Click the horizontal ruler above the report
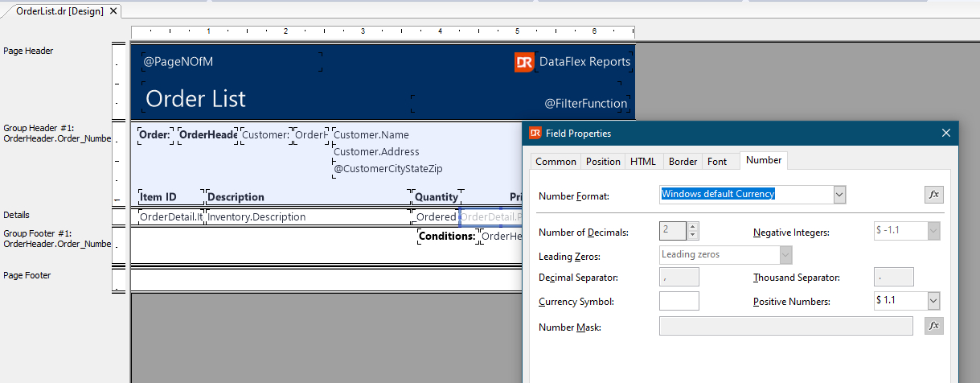This screenshot has width=980, height=383. 383,31
